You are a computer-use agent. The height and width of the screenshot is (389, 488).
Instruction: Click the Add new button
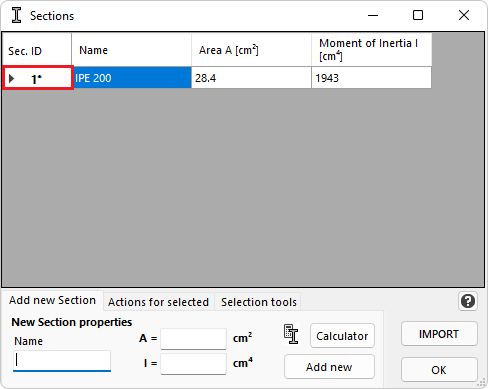coord(329,367)
